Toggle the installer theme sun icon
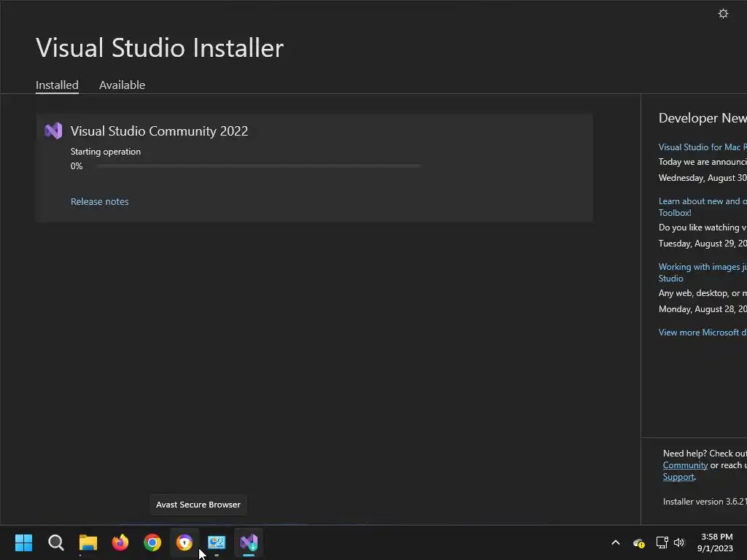 click(723, 14)
